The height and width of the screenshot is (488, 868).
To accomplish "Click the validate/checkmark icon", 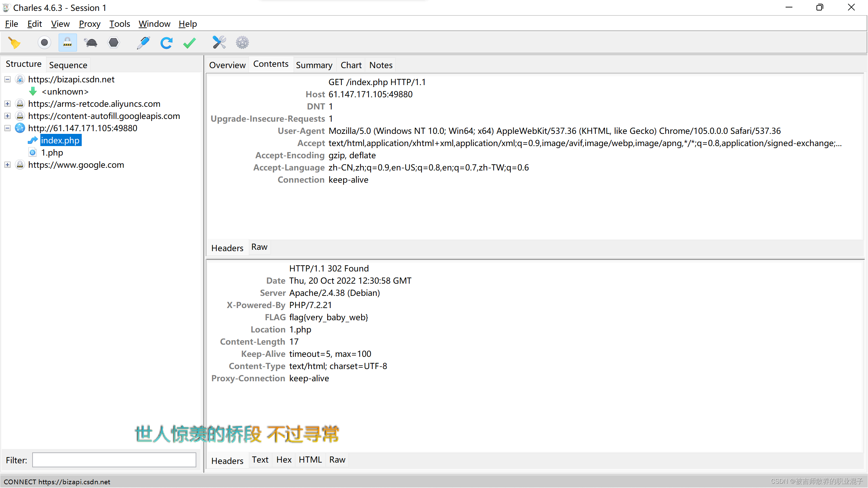I will (x=190, y=43).
